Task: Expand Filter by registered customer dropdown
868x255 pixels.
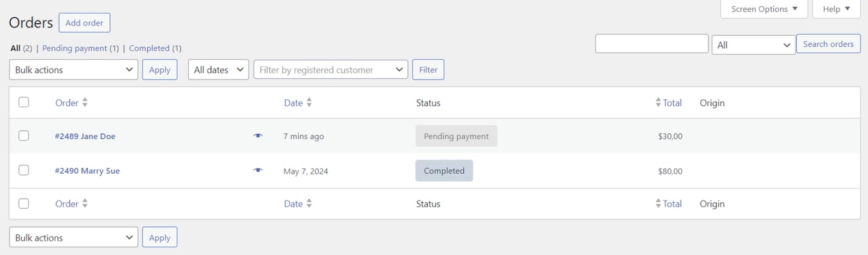Action: click(330, 70)
